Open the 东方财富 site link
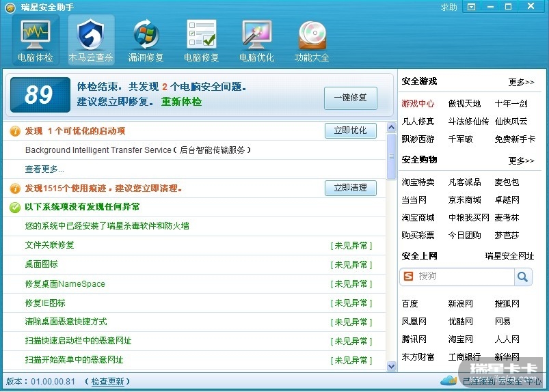549x392 pixels. [x=418, y=357]
